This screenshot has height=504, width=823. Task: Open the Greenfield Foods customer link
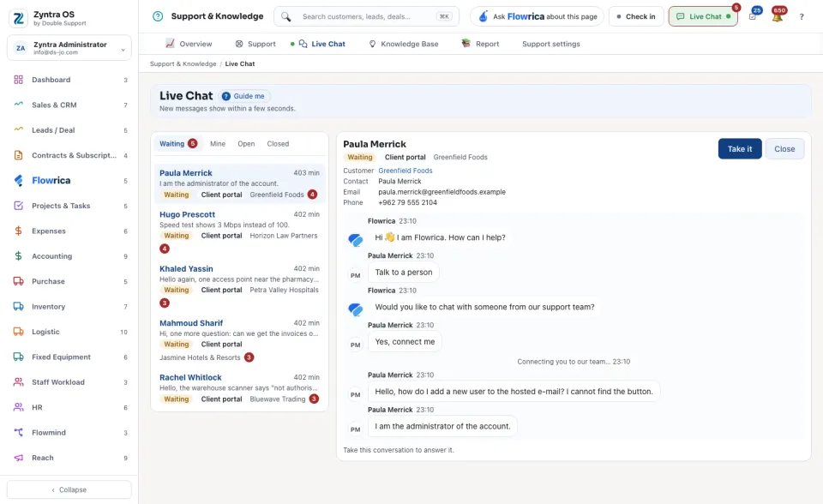point(405,171)
